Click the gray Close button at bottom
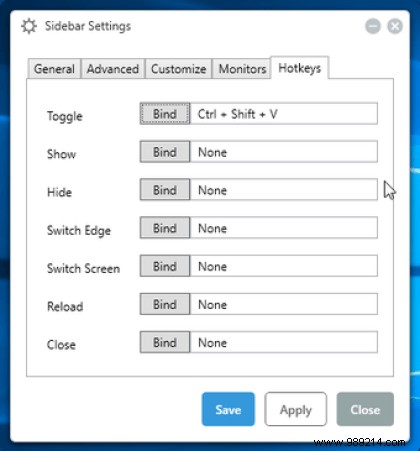Viewport: 420px width, 451px height. pos(365,409)
